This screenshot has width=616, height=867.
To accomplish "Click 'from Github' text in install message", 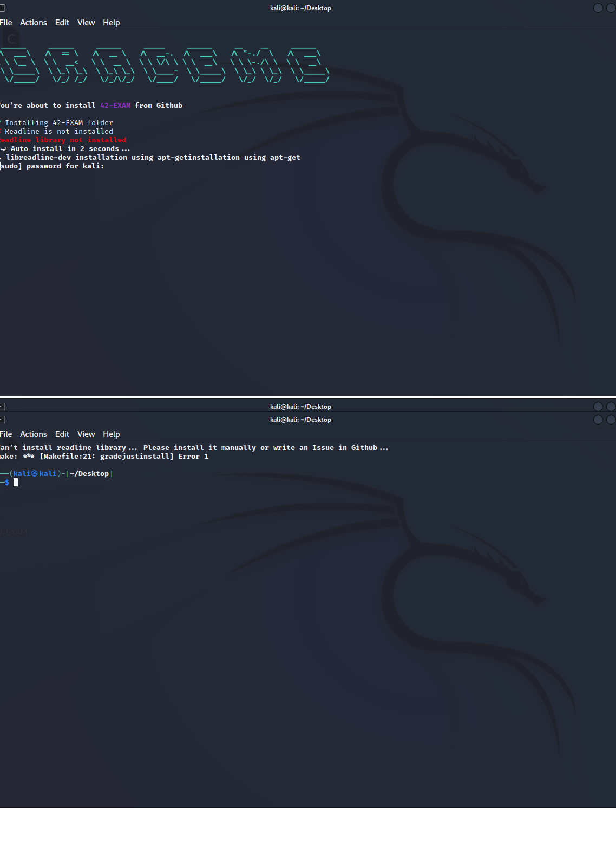I will 159,106.
